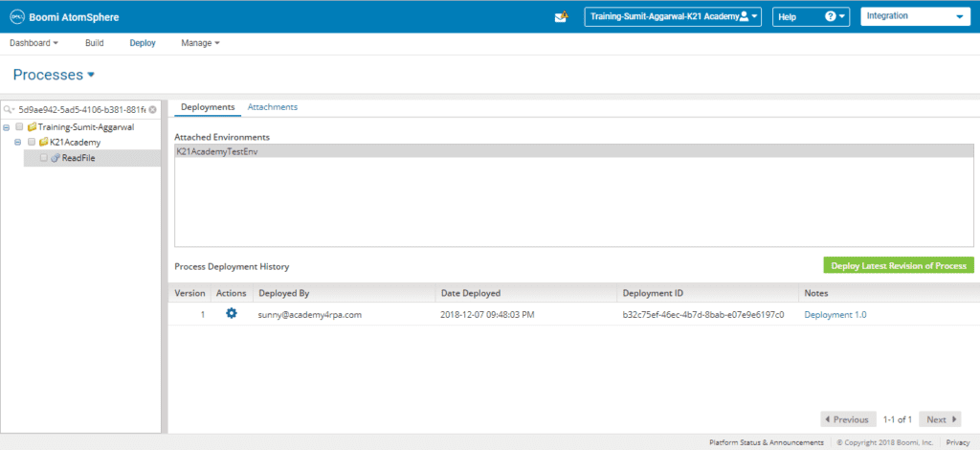Click the Boomi AtomSphere logo icon
The width and height of the screenshot is (980, 450).
click(x=16, y=17)
